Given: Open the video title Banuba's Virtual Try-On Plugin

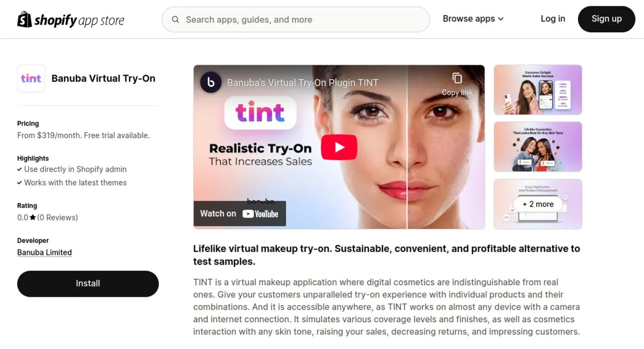Looking at the screenshot, I should [303, 83].
